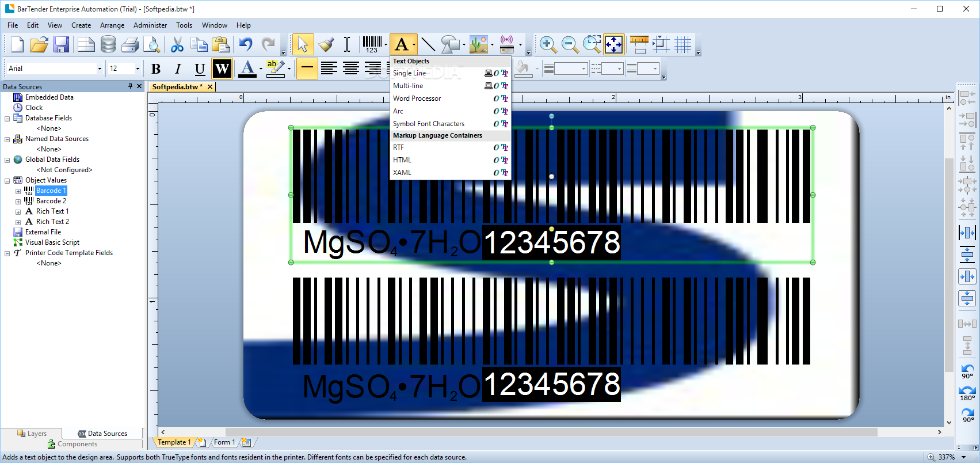
Task: Click the picture insertion tool with cactus
Action: coord(478,44)
